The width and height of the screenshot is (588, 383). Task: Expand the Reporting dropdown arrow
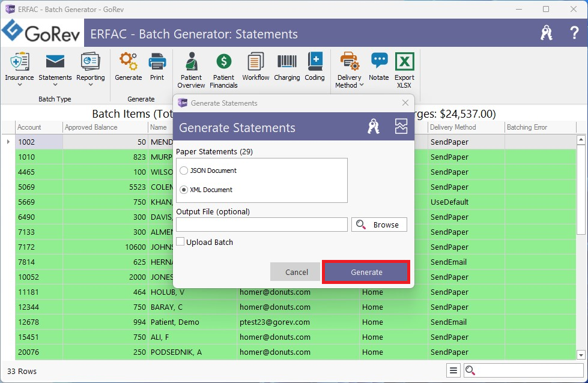tap(90, 85)
